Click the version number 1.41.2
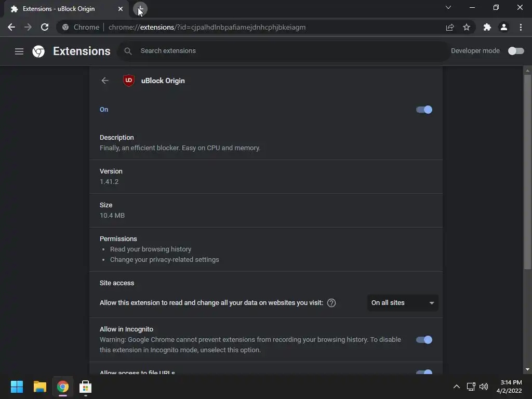This screenshot has height=399, width=532. 109,181
